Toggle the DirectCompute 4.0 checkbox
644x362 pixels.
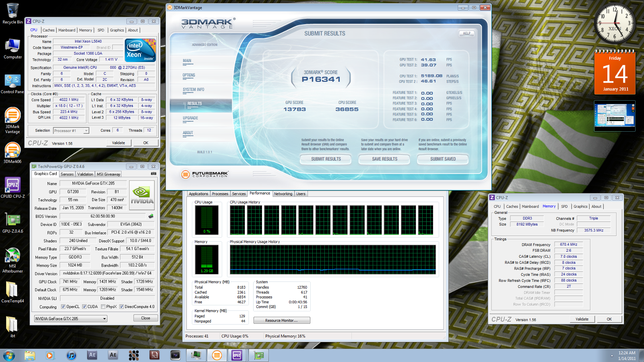[122, 307]
